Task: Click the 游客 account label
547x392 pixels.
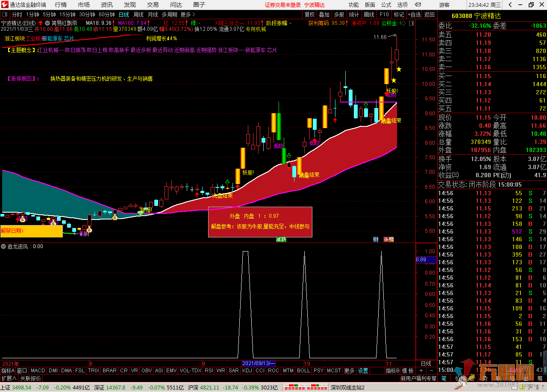Action: coord(444,5)
